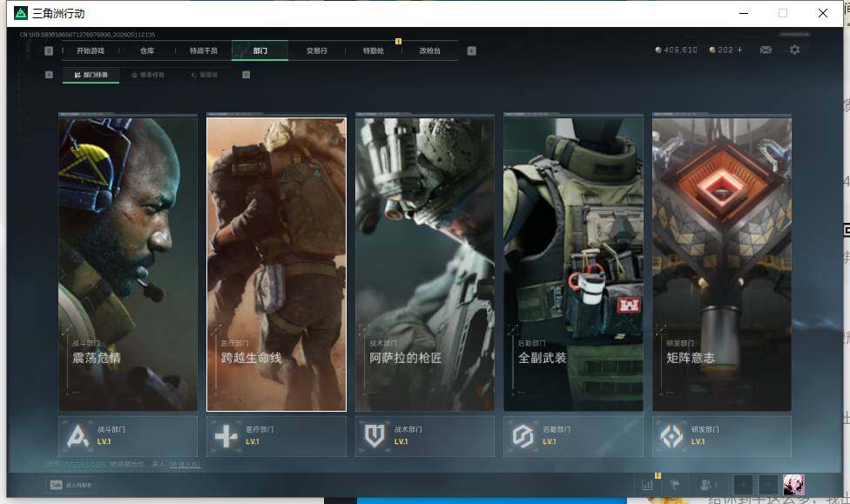Open the 特勤处 tab

click(x=373, y=50)
